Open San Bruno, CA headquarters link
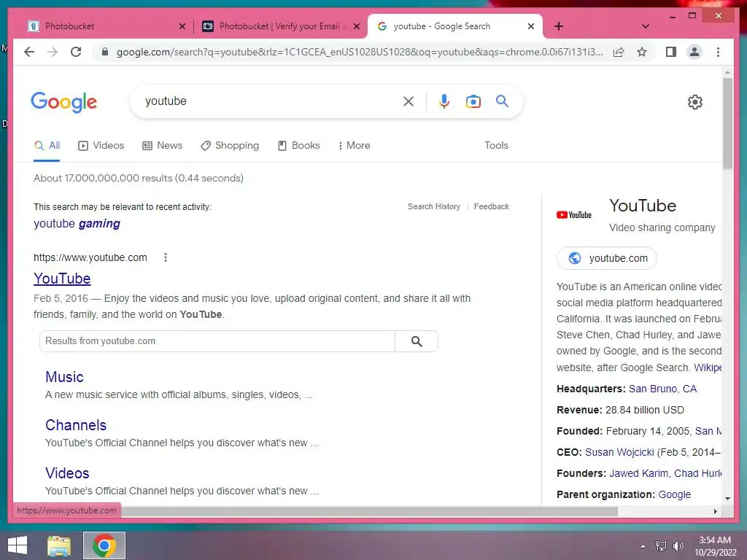 click(662, 389)
